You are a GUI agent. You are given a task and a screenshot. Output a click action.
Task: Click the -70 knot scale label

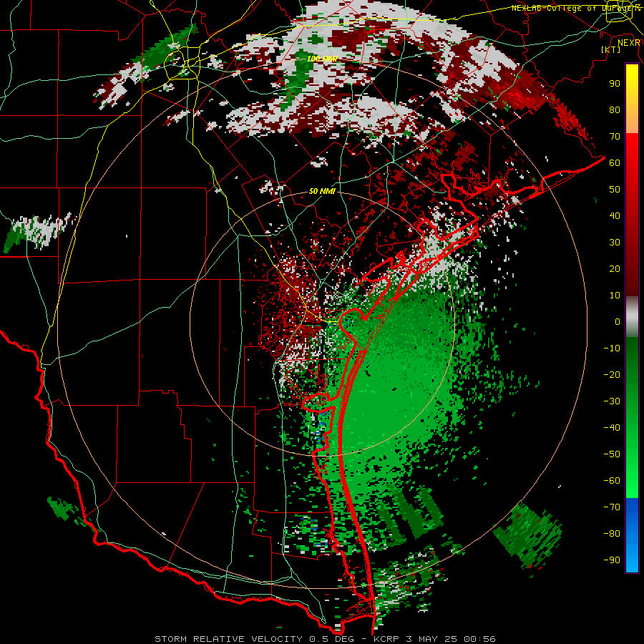click(612, 507)
